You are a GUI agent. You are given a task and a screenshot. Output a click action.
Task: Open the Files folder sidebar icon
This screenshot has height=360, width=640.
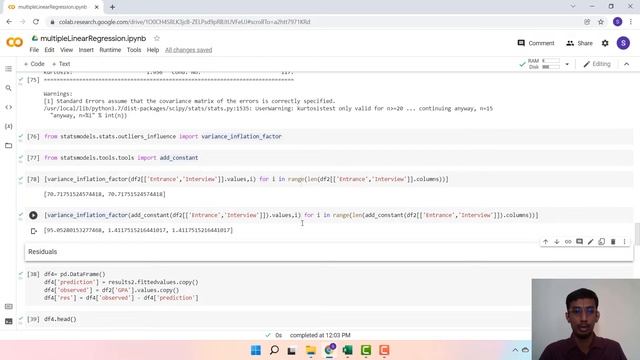tap(9, 145)
